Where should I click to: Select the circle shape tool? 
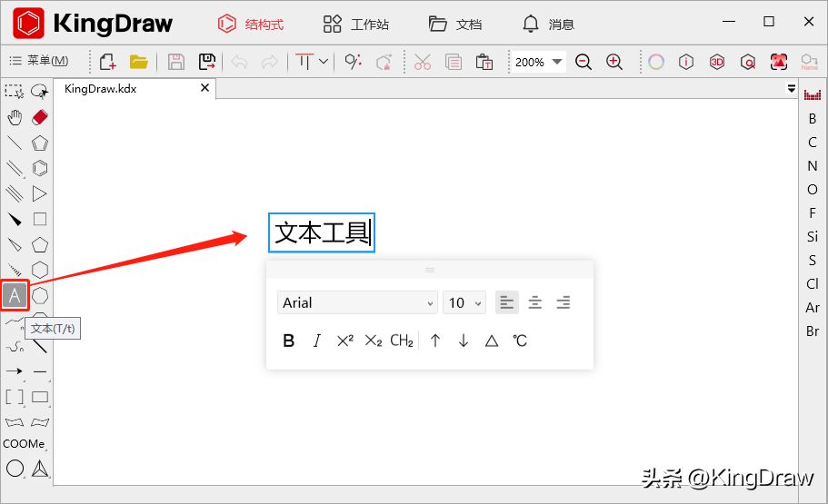[15, 468]
